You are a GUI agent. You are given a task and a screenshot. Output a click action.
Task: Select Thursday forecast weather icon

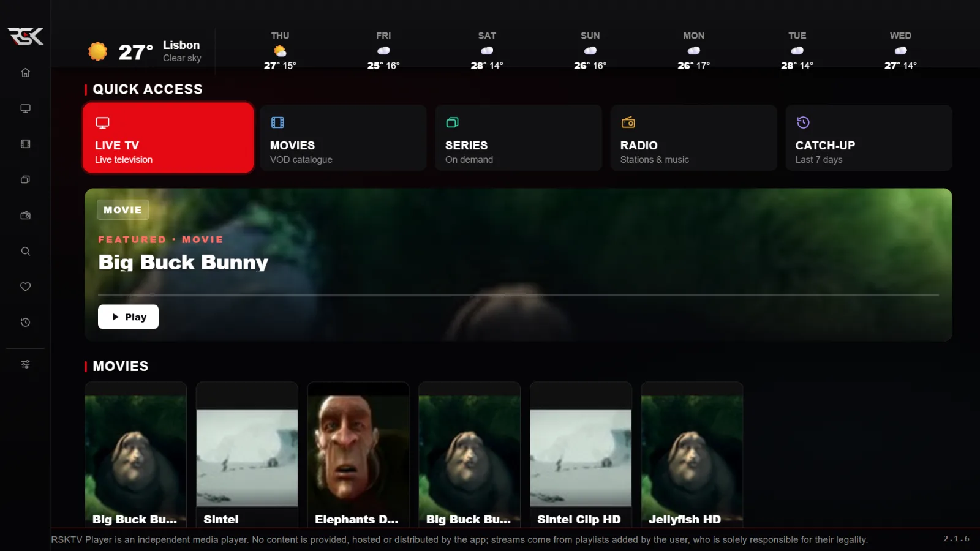click(280, 51)
